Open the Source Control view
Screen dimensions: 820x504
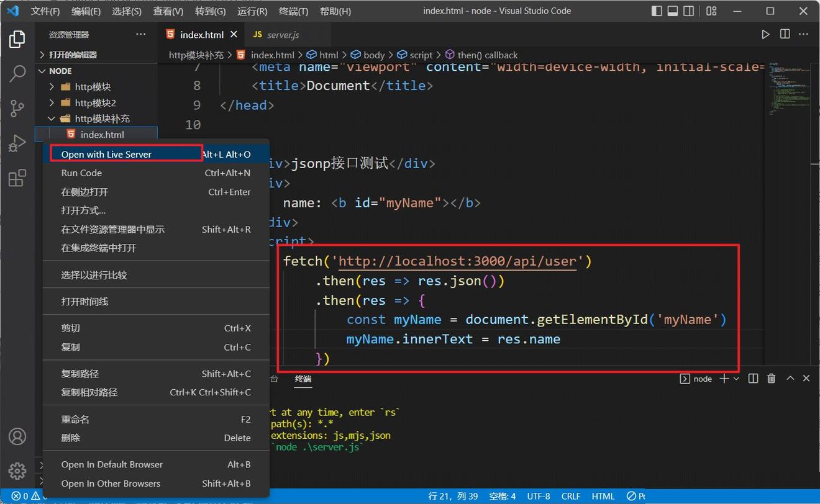tap(17, 109)
